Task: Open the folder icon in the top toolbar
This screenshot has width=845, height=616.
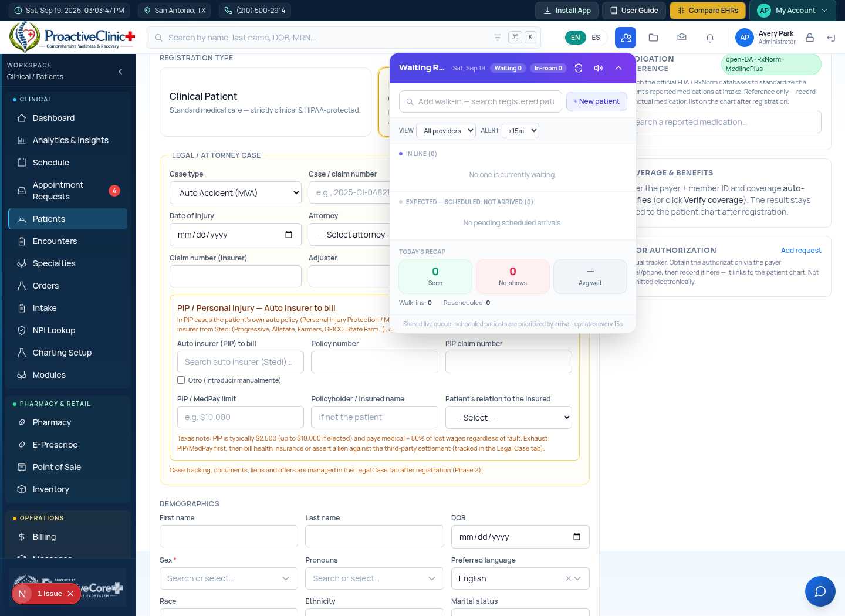Action: 654,38
